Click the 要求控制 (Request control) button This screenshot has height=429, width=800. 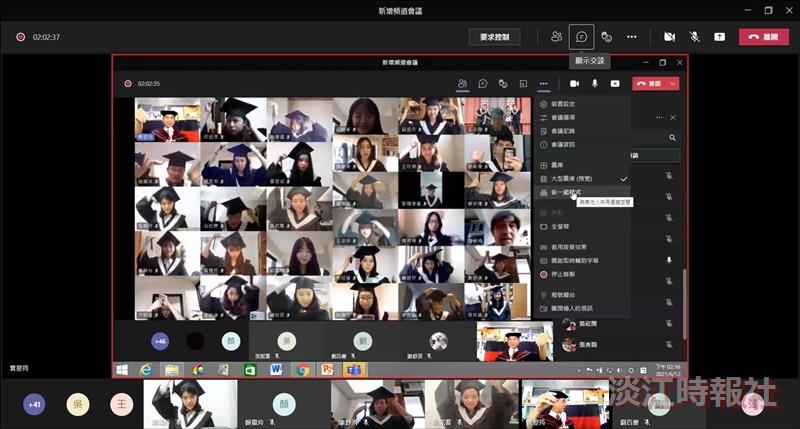pyautogui.click(x=494, y=37)
